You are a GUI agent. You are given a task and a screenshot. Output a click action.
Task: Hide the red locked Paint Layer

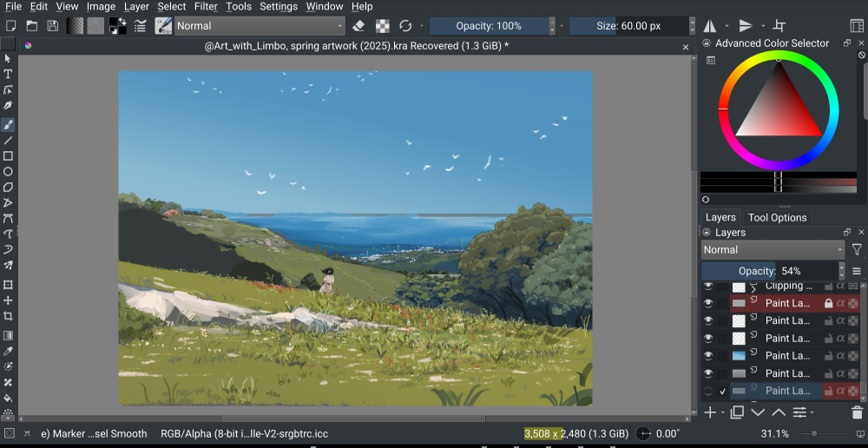708,303
